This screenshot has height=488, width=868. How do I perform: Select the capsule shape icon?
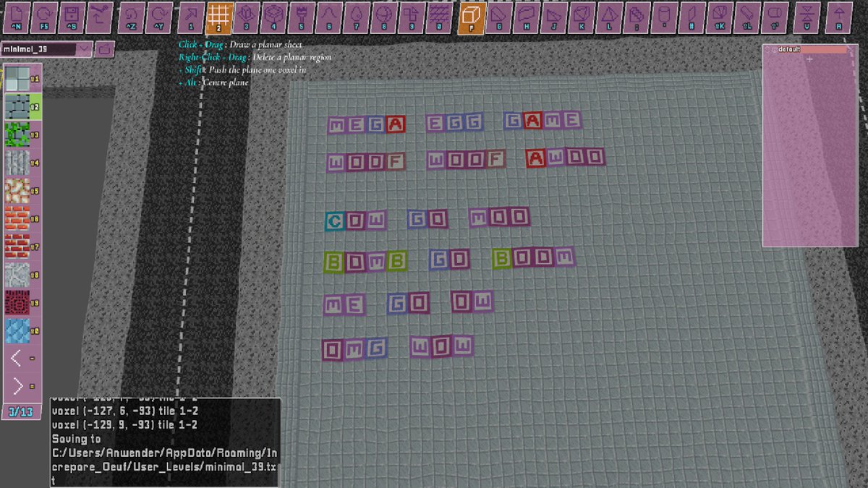tap(773, 17)
